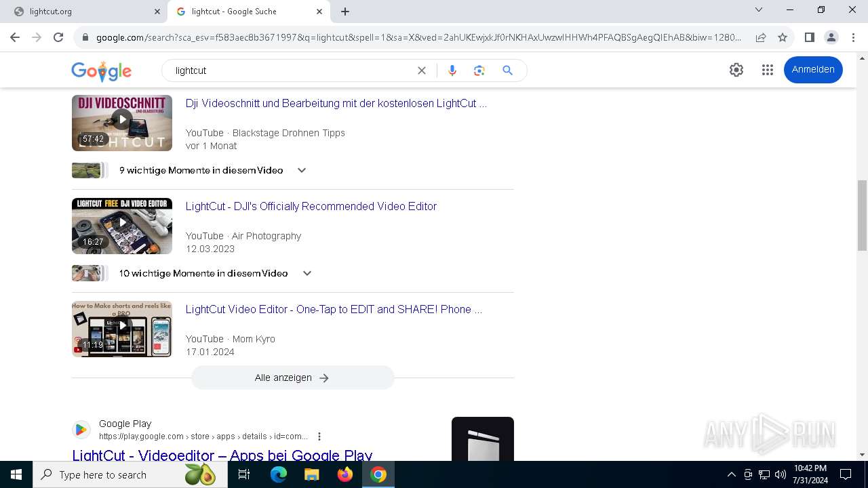Open the notification center icon
Viewport: 868px width, 488px height.
846,474
